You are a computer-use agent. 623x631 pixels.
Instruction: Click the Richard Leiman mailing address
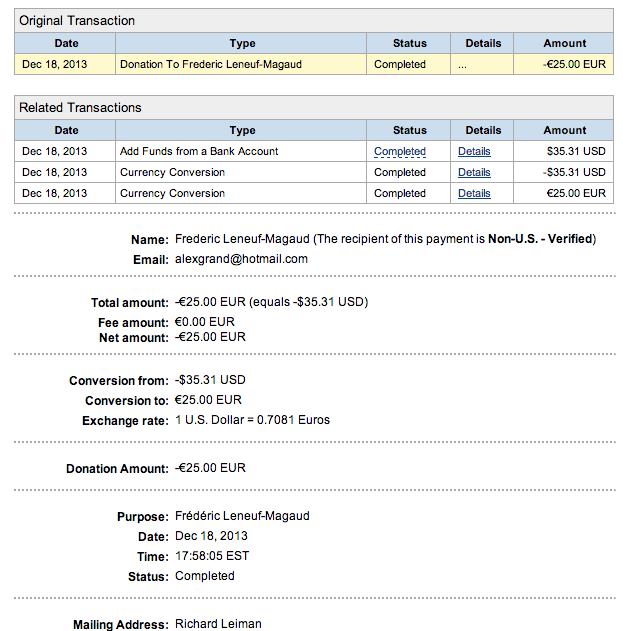pyautogui.click(x=218, y=624)
